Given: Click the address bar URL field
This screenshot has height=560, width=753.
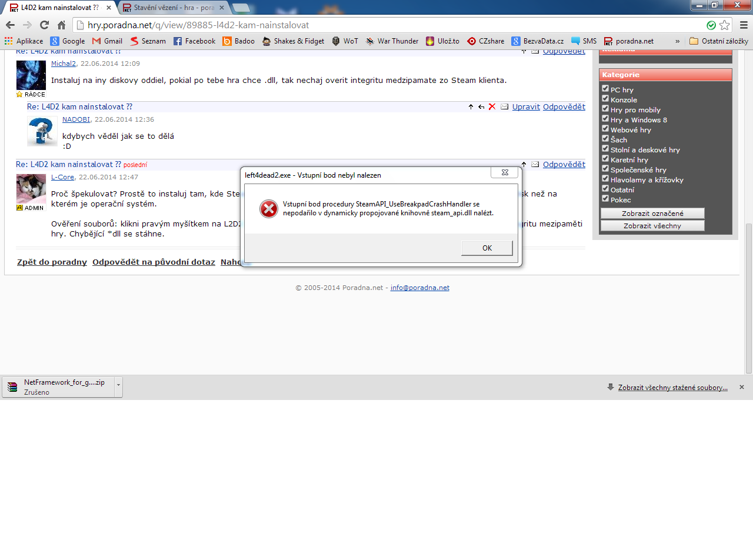Looking at the screenshot, I should pos(388,25).
